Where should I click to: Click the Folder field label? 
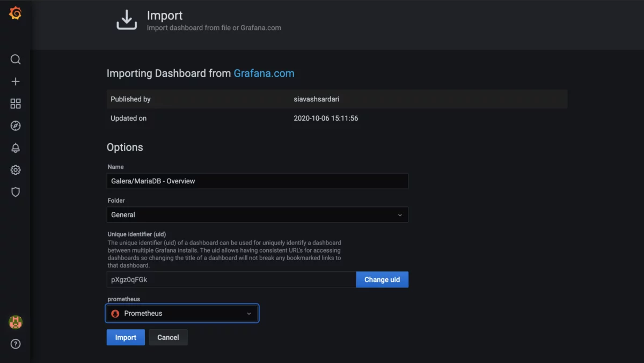pos(116,201)
